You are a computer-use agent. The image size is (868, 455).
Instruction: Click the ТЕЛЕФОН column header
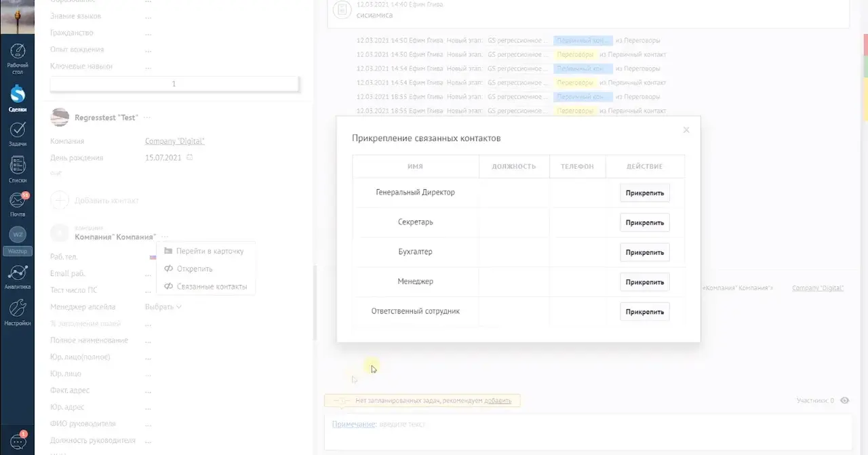click(577, 167)
